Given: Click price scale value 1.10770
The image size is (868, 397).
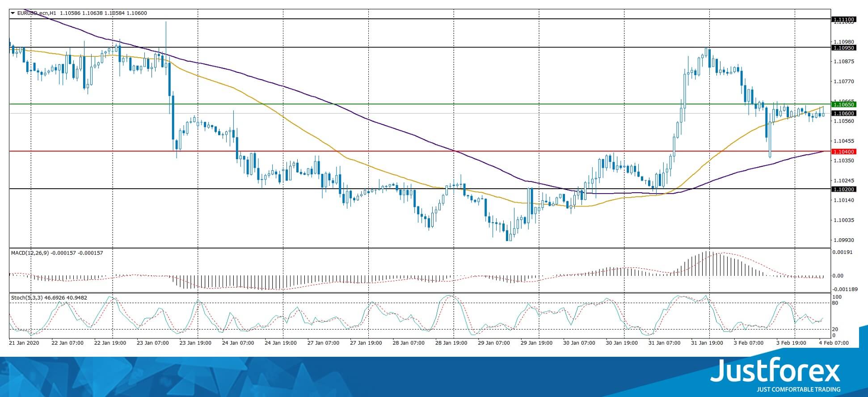Looking at the screenshot, I should point(844,81).
